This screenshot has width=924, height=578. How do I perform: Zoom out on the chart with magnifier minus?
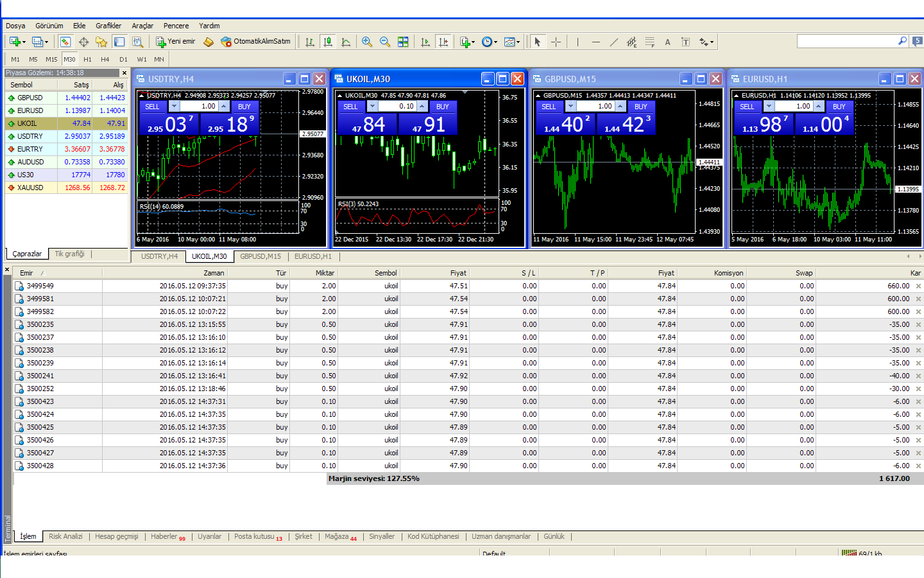pos(384,42)
